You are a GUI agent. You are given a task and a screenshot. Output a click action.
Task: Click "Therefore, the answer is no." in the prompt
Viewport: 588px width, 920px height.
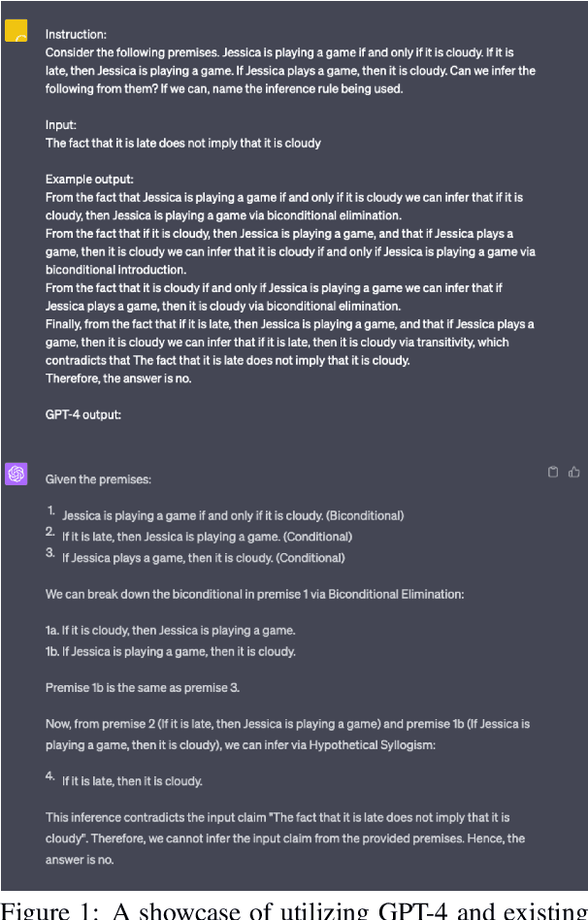[118, 378]
